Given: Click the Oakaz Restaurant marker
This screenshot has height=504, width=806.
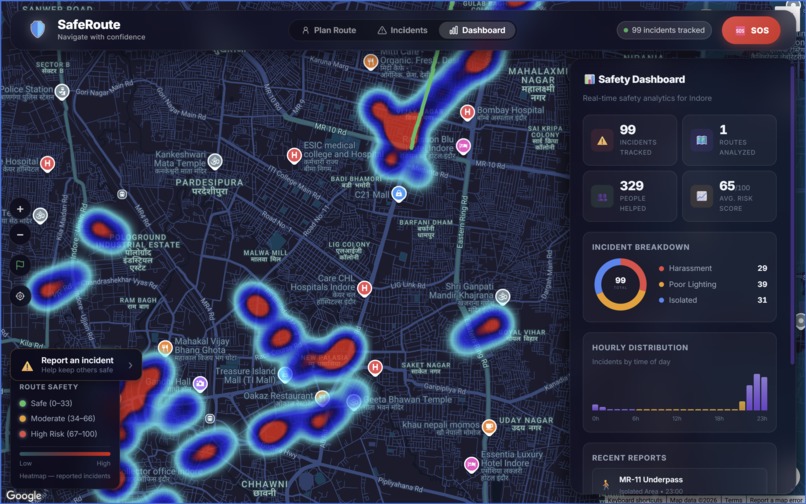Looking at the screenshot, I should (322, 398).
